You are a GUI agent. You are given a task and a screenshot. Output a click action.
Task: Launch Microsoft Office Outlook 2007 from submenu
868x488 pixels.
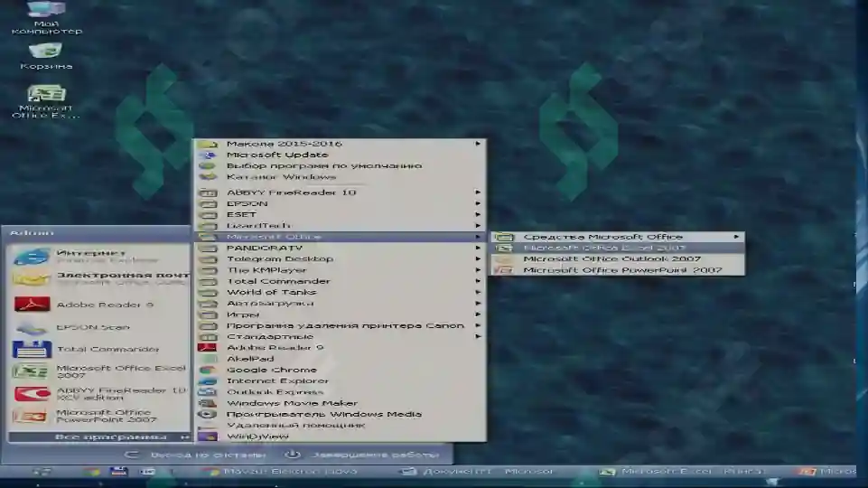coord(617,258)
